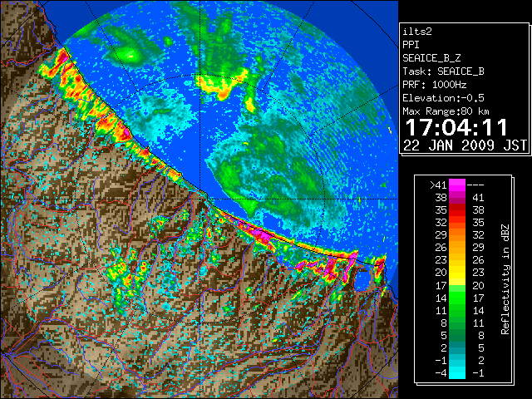Pick the magenta >41 dBZ color band
532x399 pixels.
[457, 185]
